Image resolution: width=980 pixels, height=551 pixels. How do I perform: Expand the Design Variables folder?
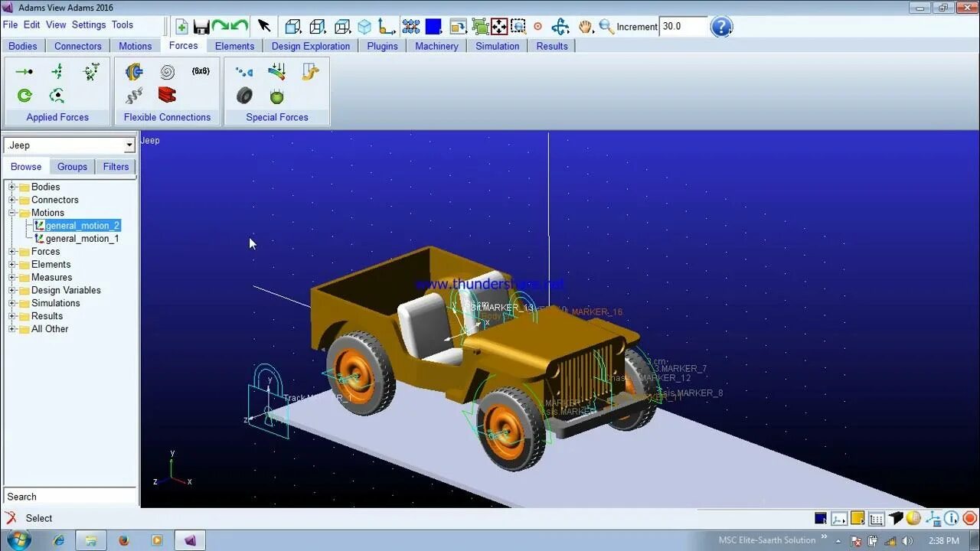click(x=12, y=290)
